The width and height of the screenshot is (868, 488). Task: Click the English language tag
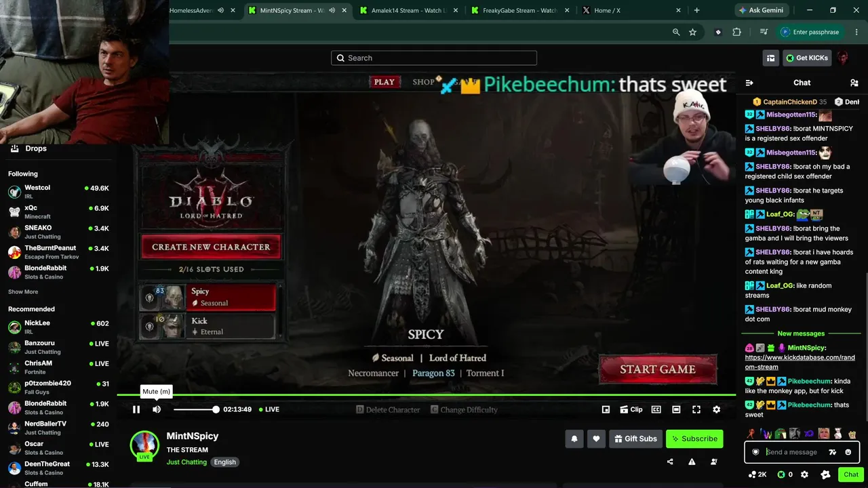tap(225, 462)
